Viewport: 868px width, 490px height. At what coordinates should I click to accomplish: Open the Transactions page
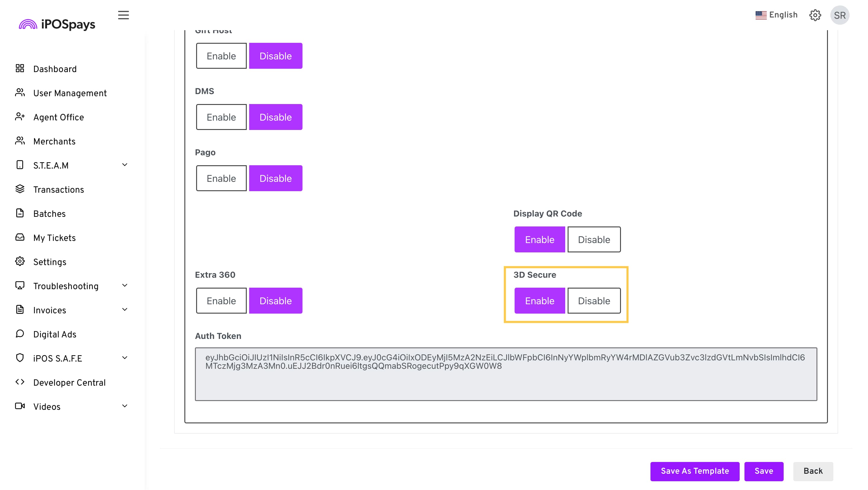point(59,190)
